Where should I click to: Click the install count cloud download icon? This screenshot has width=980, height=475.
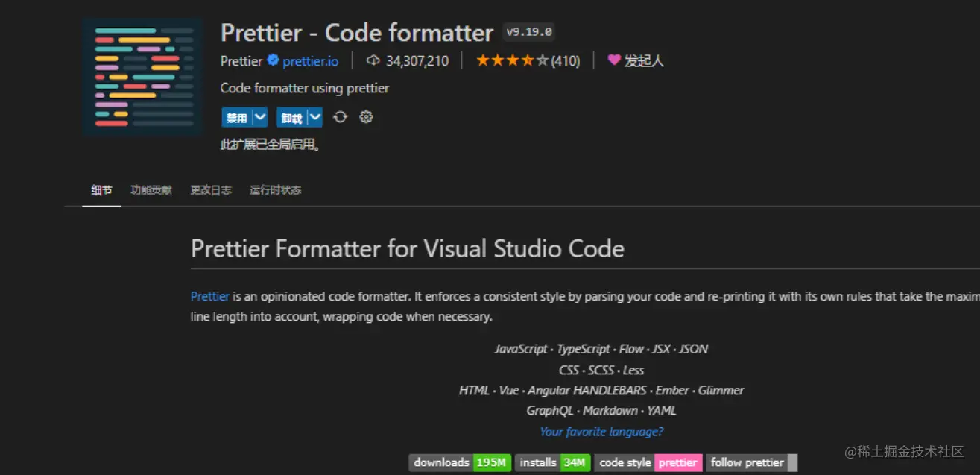tap(373, 60)
